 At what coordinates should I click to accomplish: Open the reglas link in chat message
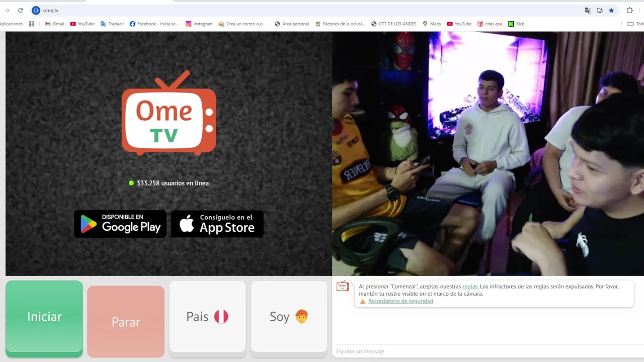click(470, 287)
